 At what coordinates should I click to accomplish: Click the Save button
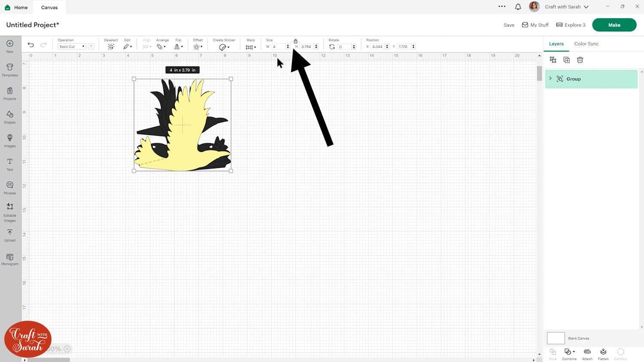coord(509,25)
